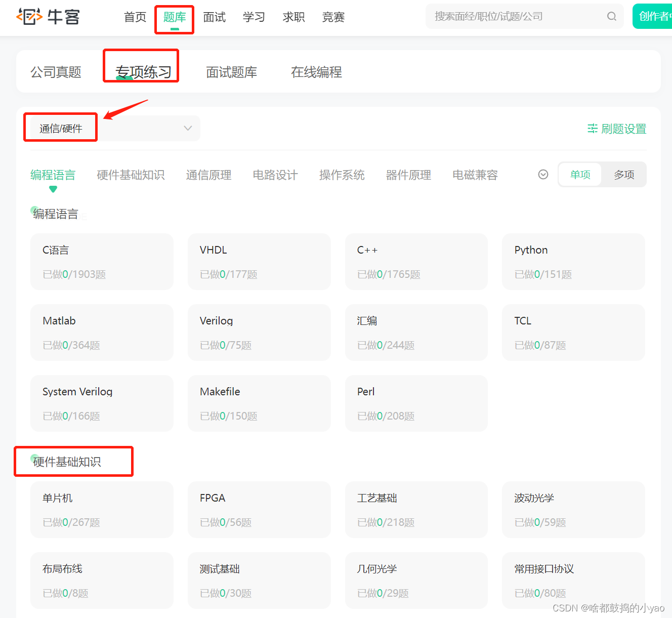Open the 刷题设置 settings link
The height and width of the screenshot is (618, 672).
point(623,129)
